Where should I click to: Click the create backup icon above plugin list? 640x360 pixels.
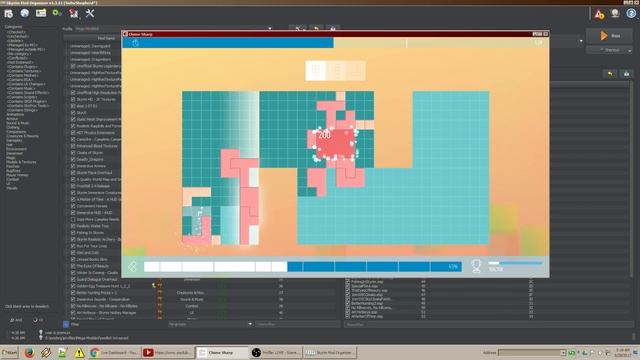point(626,73)
